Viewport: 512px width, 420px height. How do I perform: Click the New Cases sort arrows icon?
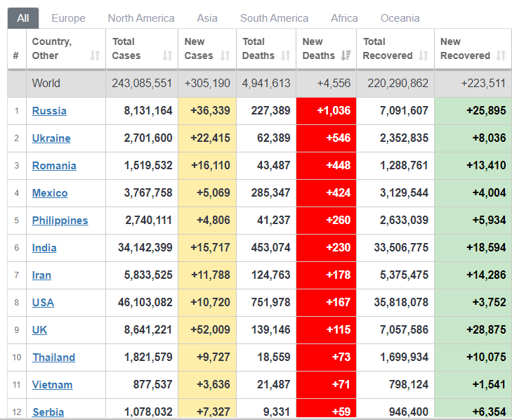(225, 55)
